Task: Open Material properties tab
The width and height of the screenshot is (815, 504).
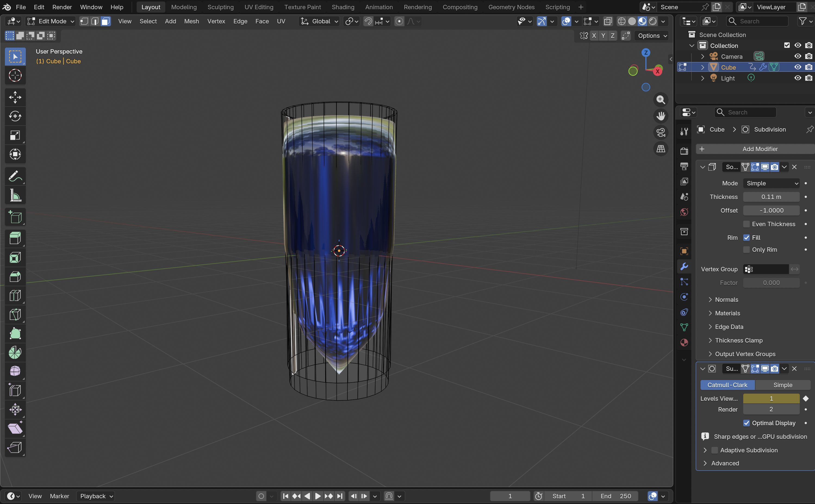Action: point(684,343)
